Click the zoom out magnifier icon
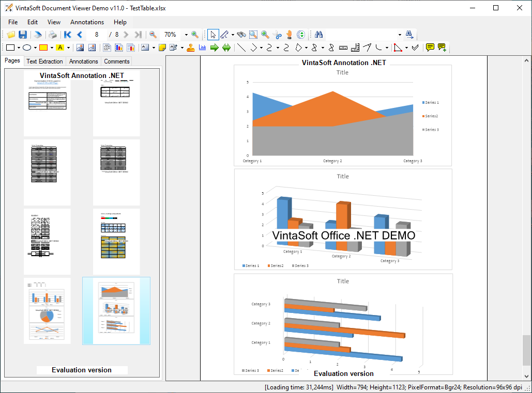This screenshot has width=532, height=393. click(x=153, y=35)
